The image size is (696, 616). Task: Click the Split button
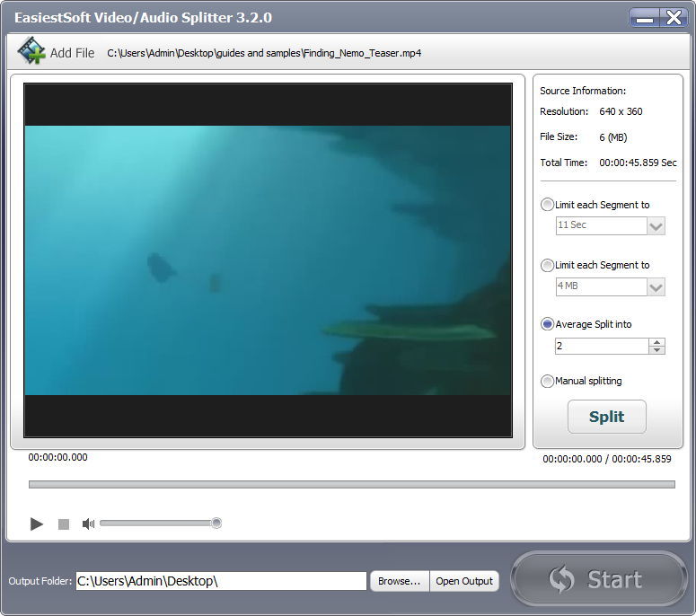(x=607, y=417)
